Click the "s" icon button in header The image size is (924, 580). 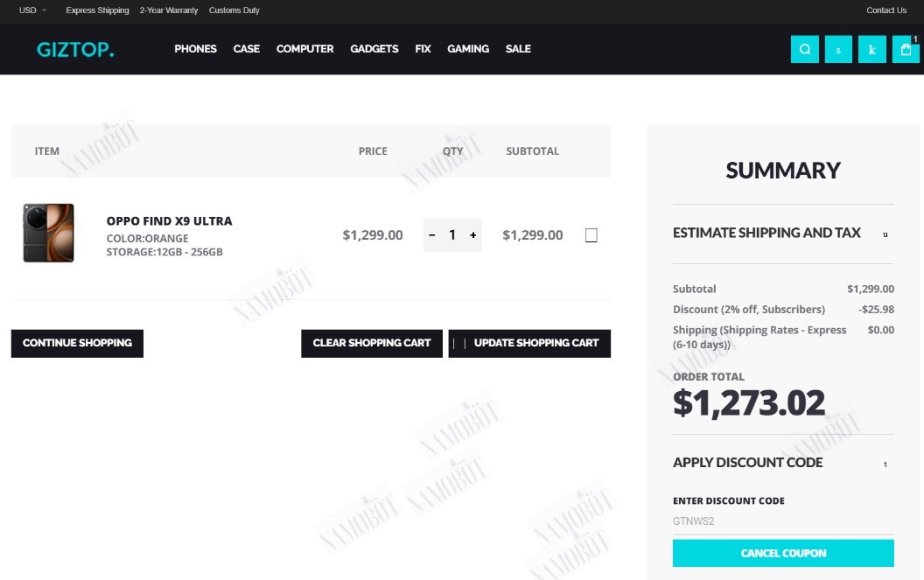tap(838, 50)
